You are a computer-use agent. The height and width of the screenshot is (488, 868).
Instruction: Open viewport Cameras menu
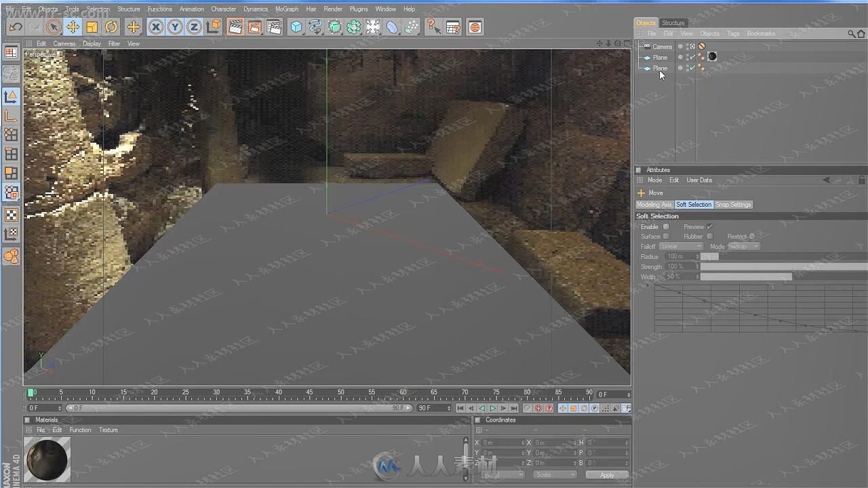[x=64, y=43]
